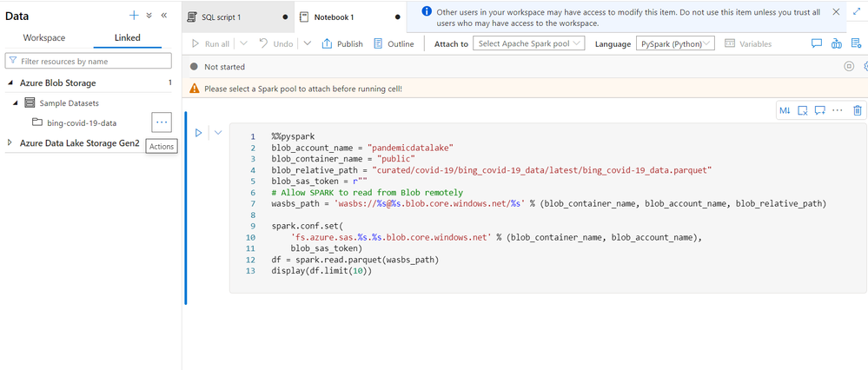Click the blob_sas_token = r"" line
Screen dimensions: 868x370
point(320,182)
